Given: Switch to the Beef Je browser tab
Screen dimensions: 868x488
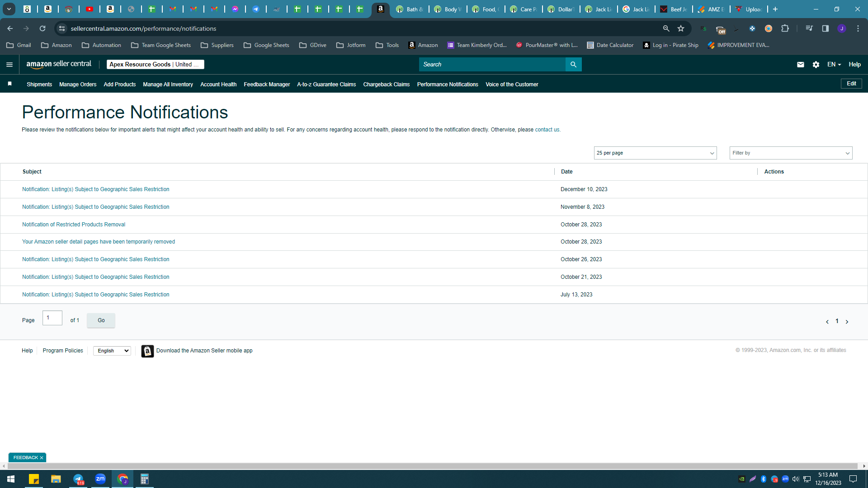Looking at the screenshot, I should pos(674,9).
